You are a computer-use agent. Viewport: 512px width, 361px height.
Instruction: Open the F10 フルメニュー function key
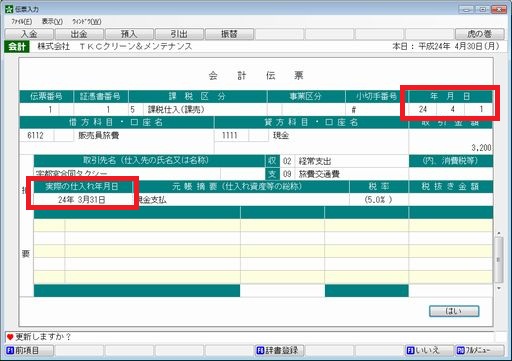point(479,350)
